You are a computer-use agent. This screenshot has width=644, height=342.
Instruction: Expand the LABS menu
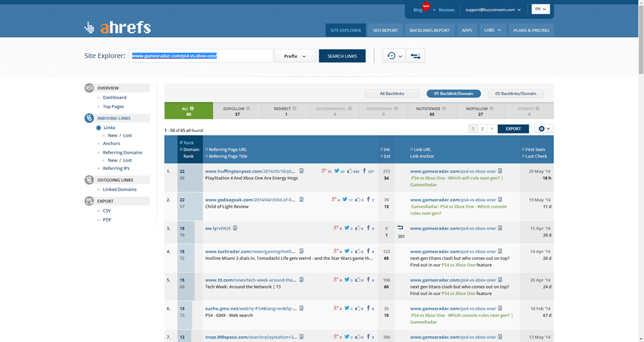492,30
